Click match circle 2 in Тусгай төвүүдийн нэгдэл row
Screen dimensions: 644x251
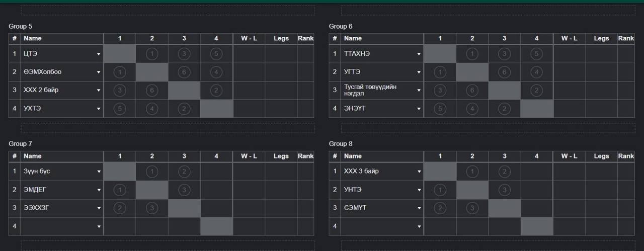point(536,91)
